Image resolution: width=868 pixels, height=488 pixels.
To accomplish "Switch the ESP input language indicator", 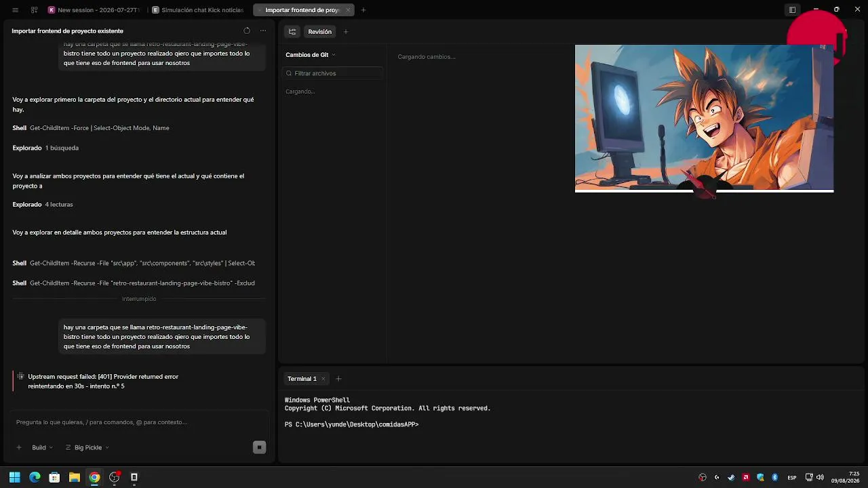I will pyautogui.click(x=792, y=477).
